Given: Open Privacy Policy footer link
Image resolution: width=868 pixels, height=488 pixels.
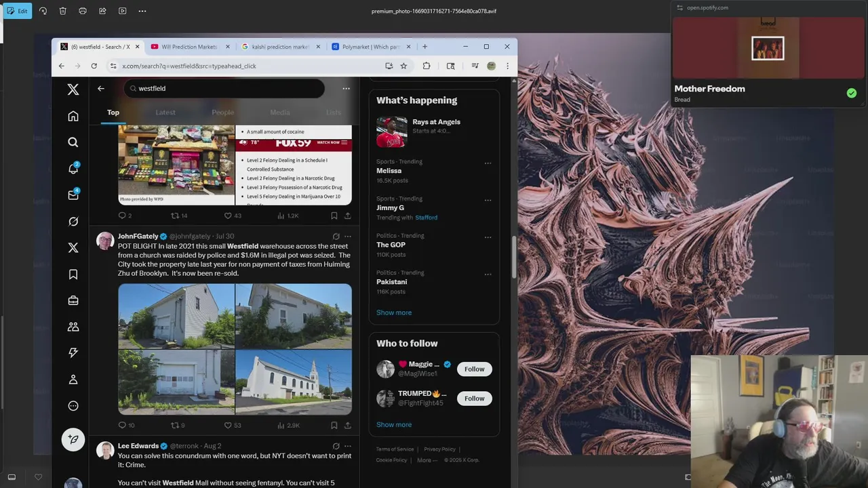Looking at the screenshot, I should tap(440, 449).
